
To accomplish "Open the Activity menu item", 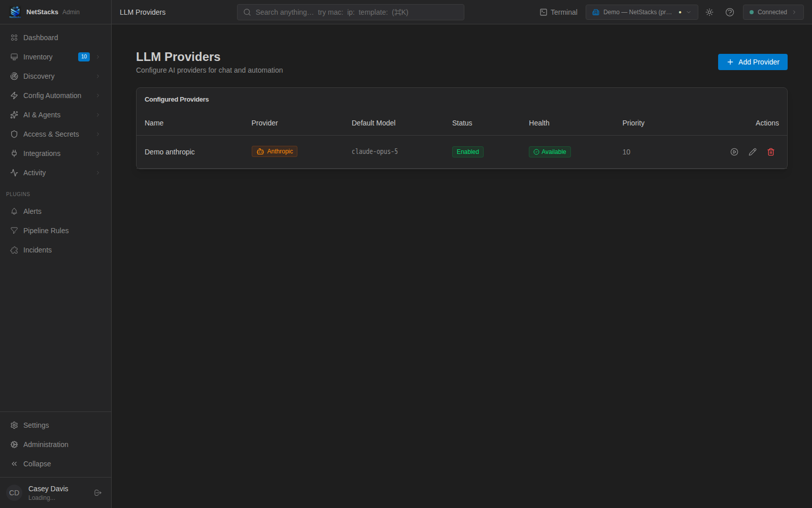I will tap(55, 173).
